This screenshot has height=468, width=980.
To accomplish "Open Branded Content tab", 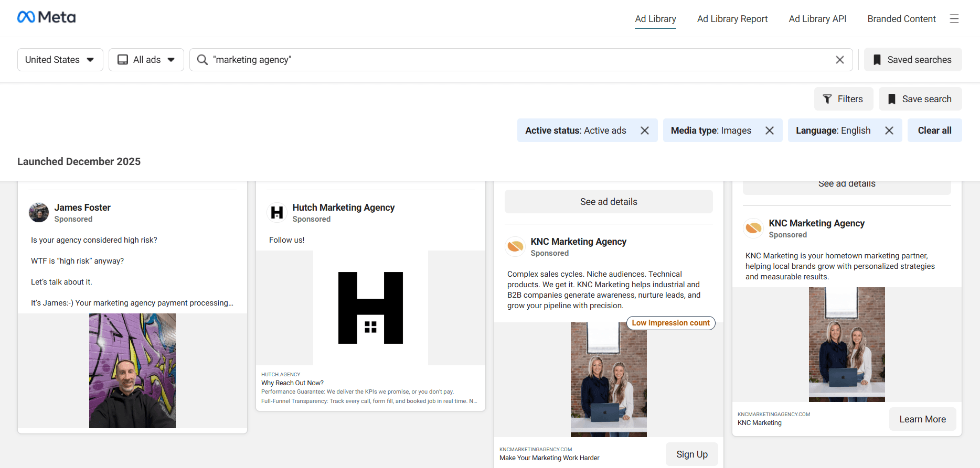I will click(x=901, y=19).
